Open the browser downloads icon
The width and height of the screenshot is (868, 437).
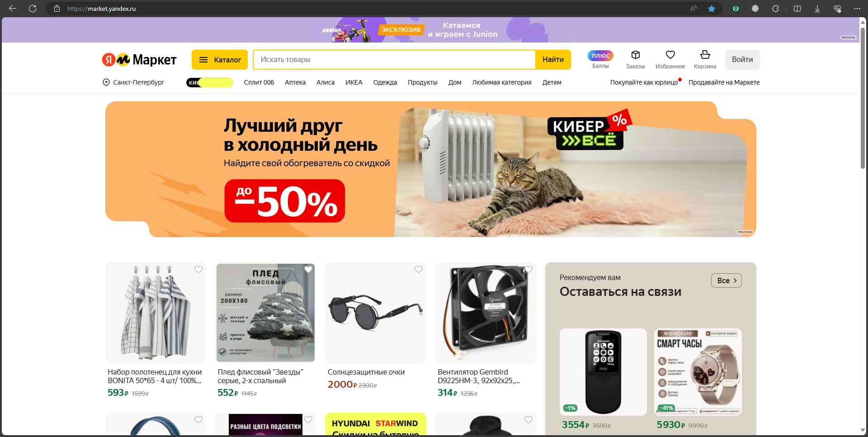coord(817,9)
